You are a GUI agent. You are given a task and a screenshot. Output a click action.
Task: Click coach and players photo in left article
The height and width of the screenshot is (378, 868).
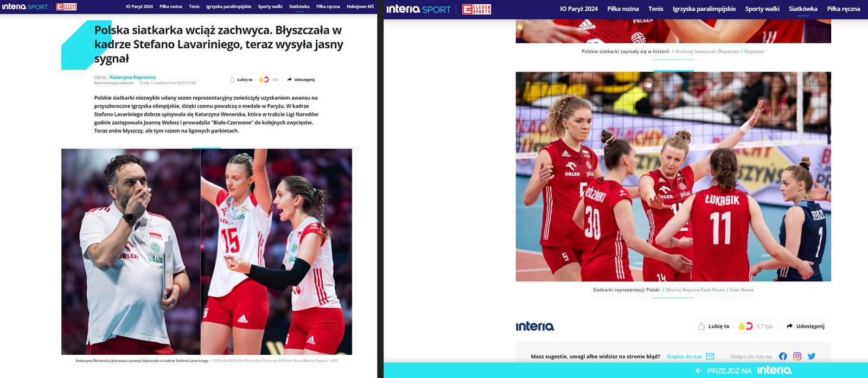click(207, 252)
